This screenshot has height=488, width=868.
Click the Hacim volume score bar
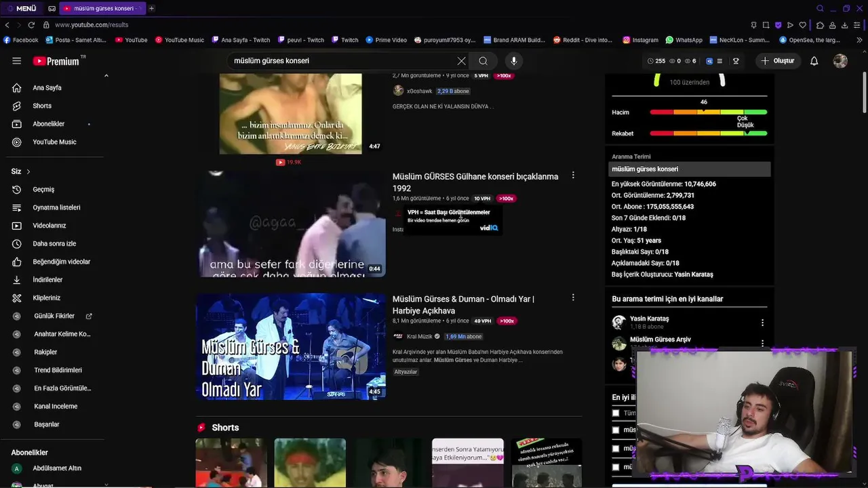tap(709, 113)
